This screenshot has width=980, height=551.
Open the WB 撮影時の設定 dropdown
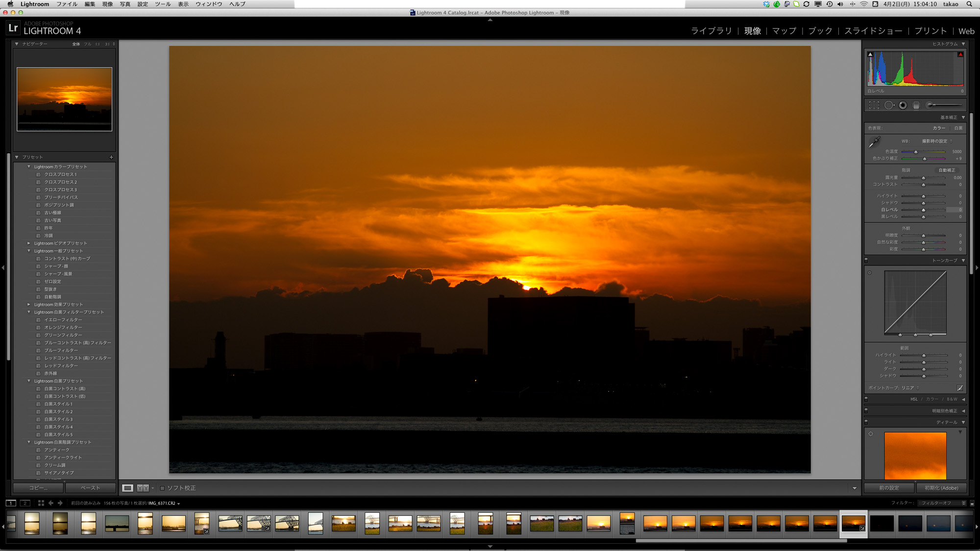point(937,141)
